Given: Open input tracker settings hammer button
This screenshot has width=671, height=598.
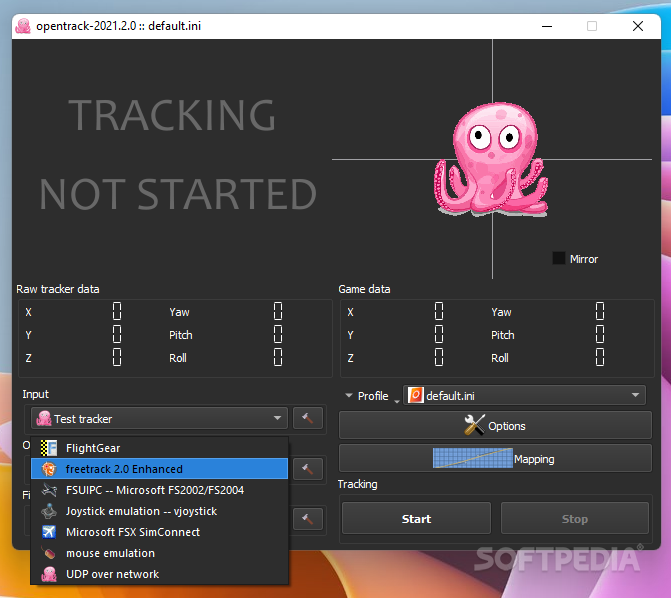Looking at the screenshot, I should (x=308, y=418).
